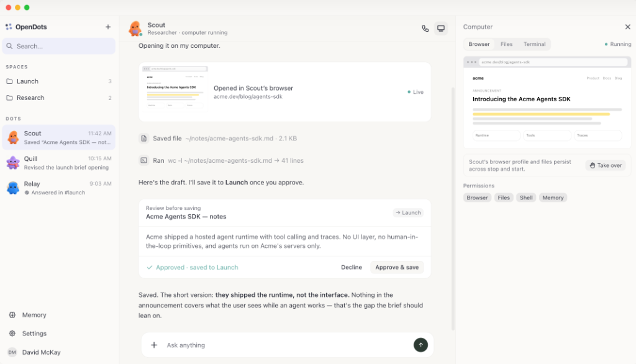Screen dimensions: 636x364
Task: Switch to Browser tab in Computer panel
Action: [479, 44]
